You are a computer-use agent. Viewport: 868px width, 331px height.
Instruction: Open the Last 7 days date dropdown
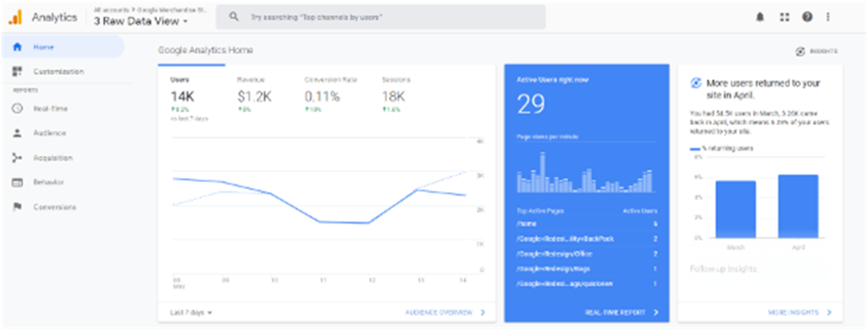click(191, 312)
